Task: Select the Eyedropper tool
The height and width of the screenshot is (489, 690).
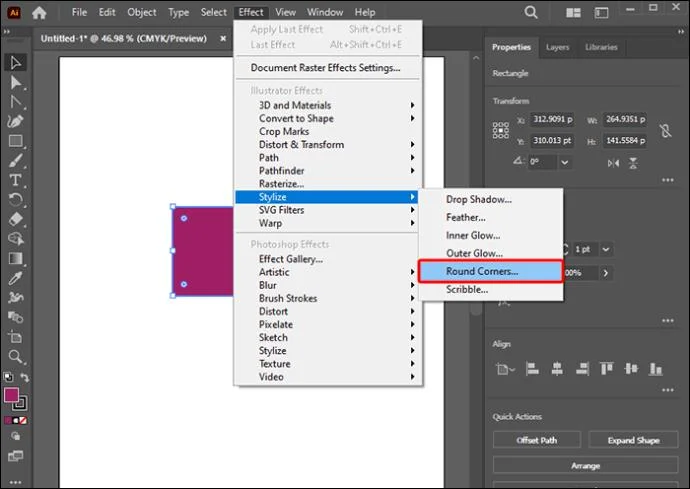Action: pyautogui.click(x=15, y=278)
